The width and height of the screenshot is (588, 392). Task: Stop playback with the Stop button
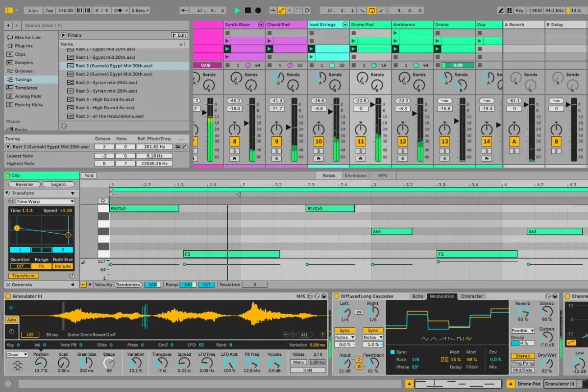coord(248,10)
